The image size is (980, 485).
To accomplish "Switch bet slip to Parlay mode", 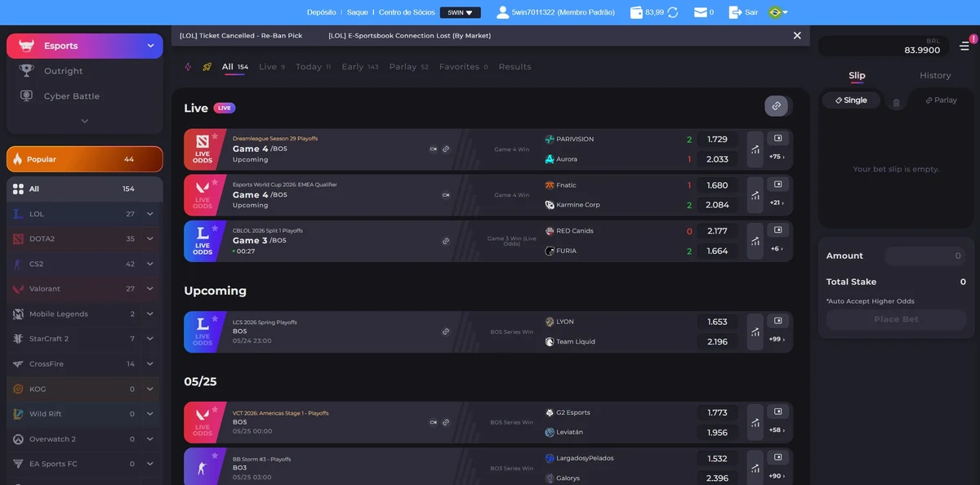I will (x=941, y=100).
